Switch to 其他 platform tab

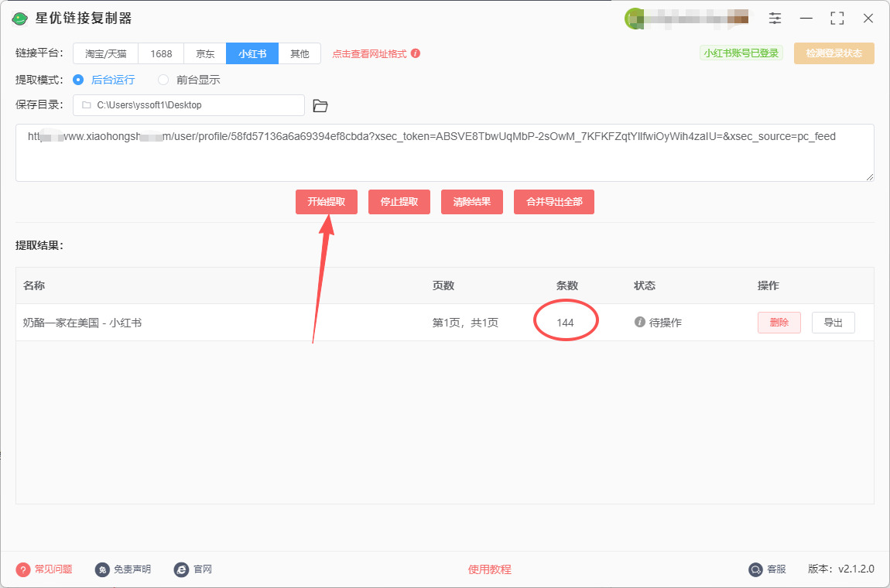coord(300,54)
